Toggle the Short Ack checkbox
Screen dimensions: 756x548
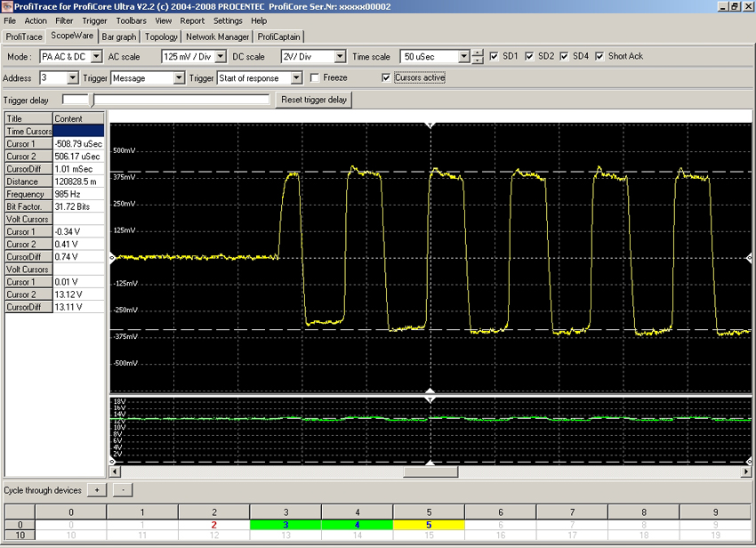(600, 57)
